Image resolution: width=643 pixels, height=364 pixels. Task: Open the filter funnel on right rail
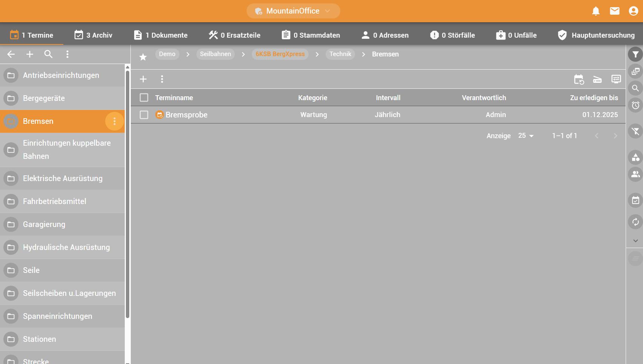[x=635, y=55]
